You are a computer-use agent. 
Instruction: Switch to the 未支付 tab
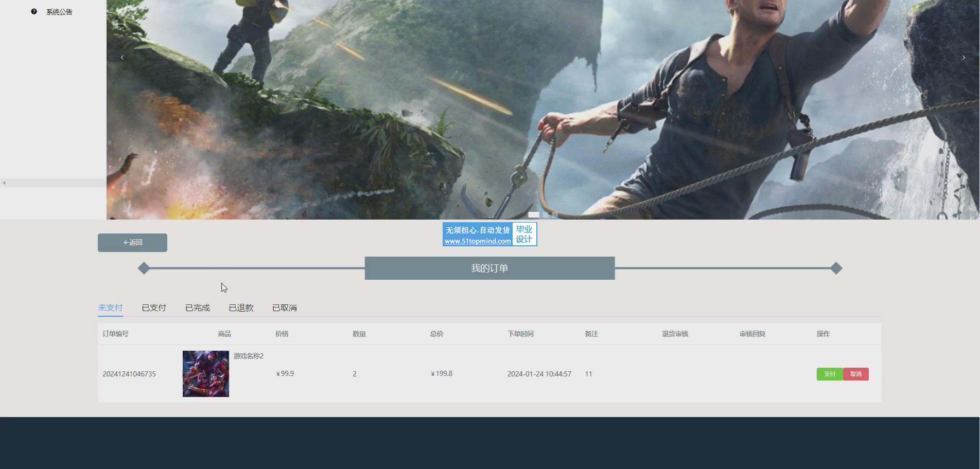coord(110,308)
